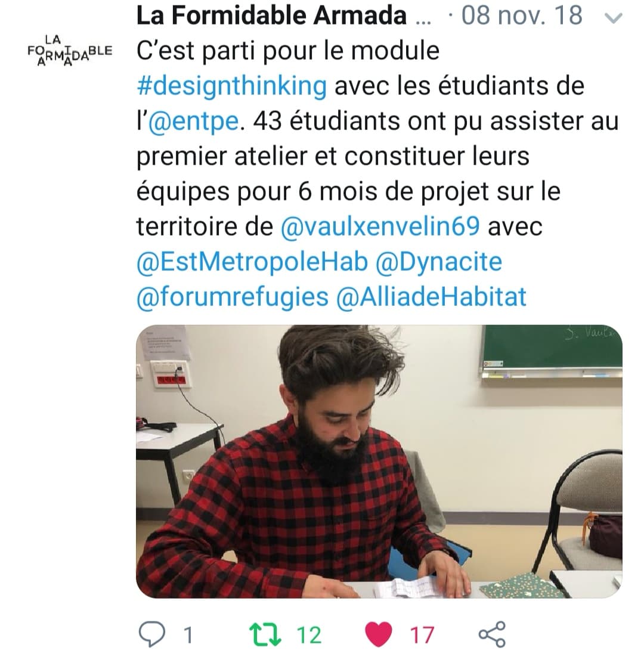The width and height of the screenshot is (644, 669).
Task: Tap the share icon
Action: click(x=491, y=634)
